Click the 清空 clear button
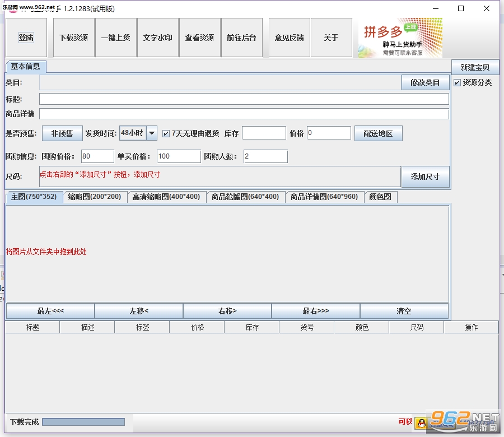Image resolution: width=504 pixels, height=437 pixels. 404,311
